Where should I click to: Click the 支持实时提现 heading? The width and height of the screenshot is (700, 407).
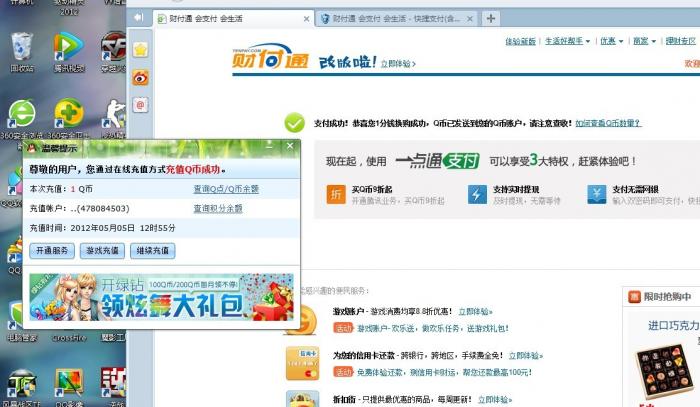coord(516,189)
